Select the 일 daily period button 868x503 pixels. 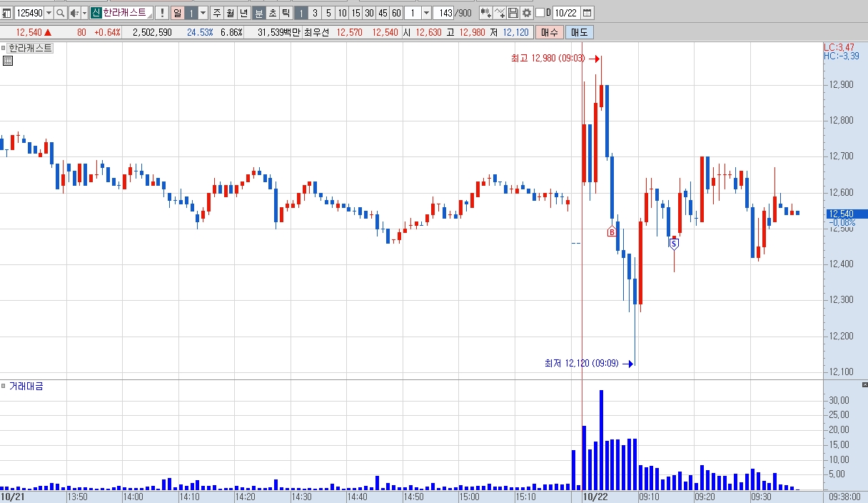pos(177,13)
